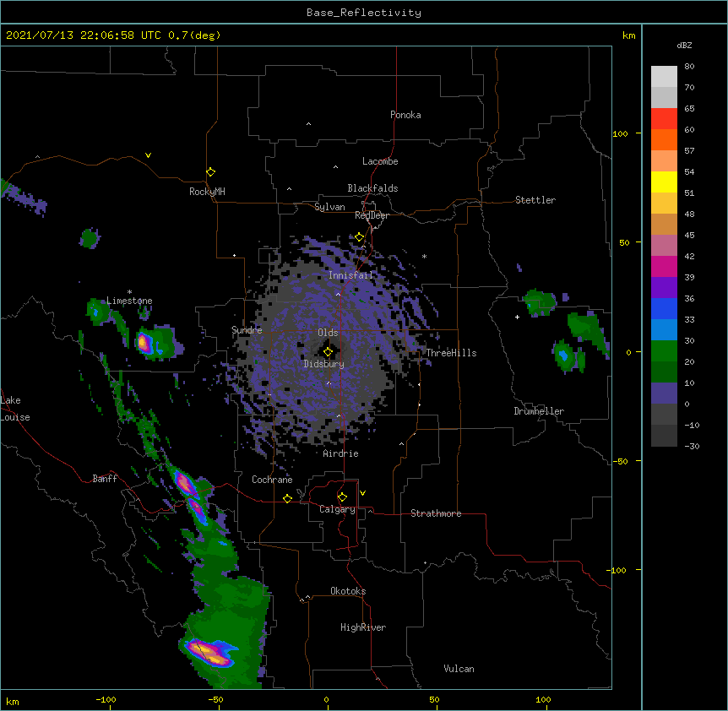Click the RockyMH label
This screenshot has width=728, height=711.
(207, 192)
